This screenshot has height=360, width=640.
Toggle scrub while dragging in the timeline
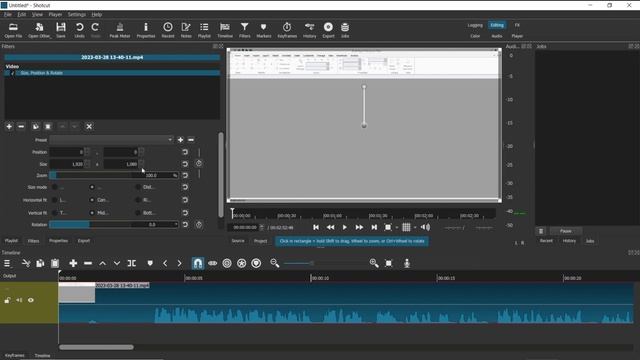212,263
